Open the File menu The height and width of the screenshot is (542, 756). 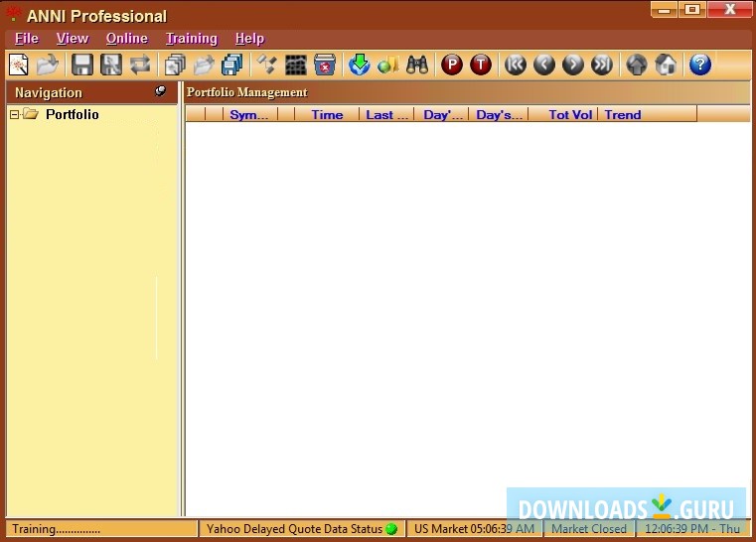(27, 39)
